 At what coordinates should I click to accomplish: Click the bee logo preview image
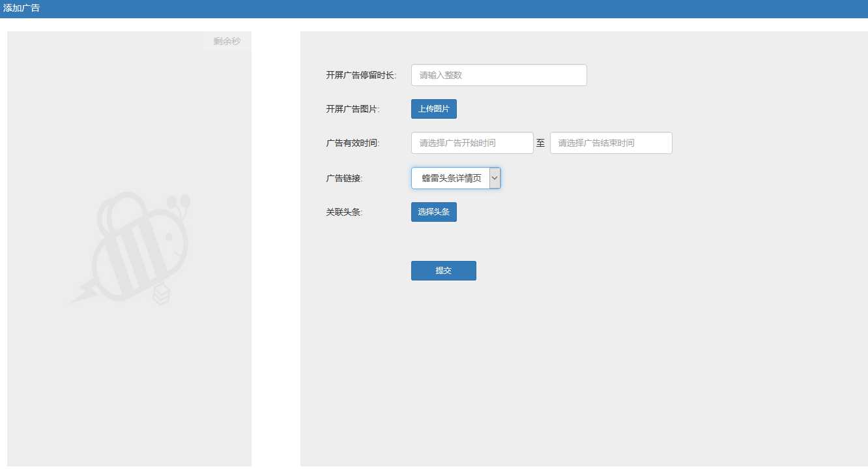tap(130, 248)
